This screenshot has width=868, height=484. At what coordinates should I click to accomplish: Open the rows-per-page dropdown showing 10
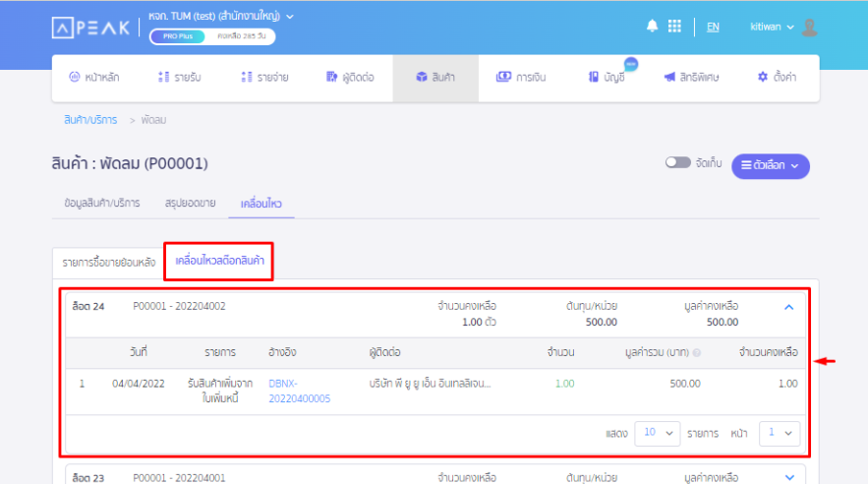tap(657, 433)
